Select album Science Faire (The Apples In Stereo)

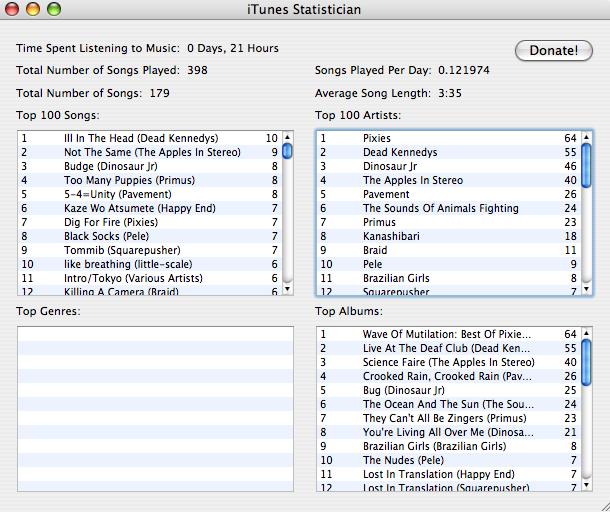point(449,362)
